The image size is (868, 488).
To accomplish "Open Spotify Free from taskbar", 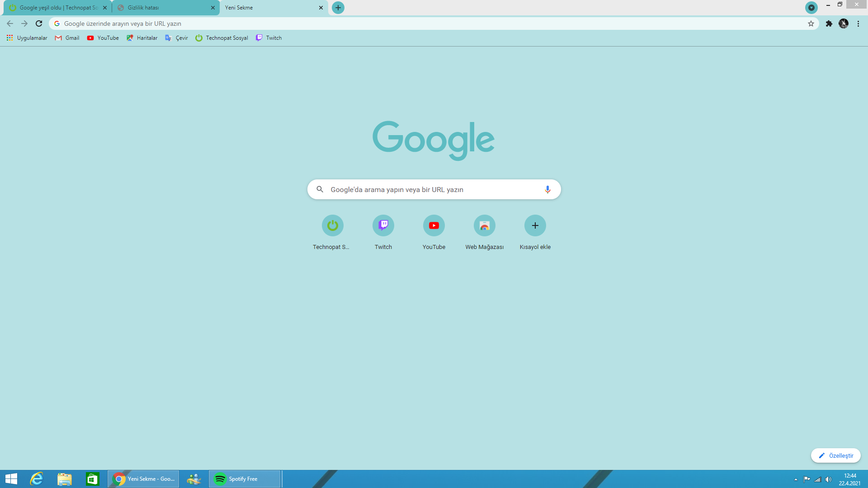I will [244, 479].
